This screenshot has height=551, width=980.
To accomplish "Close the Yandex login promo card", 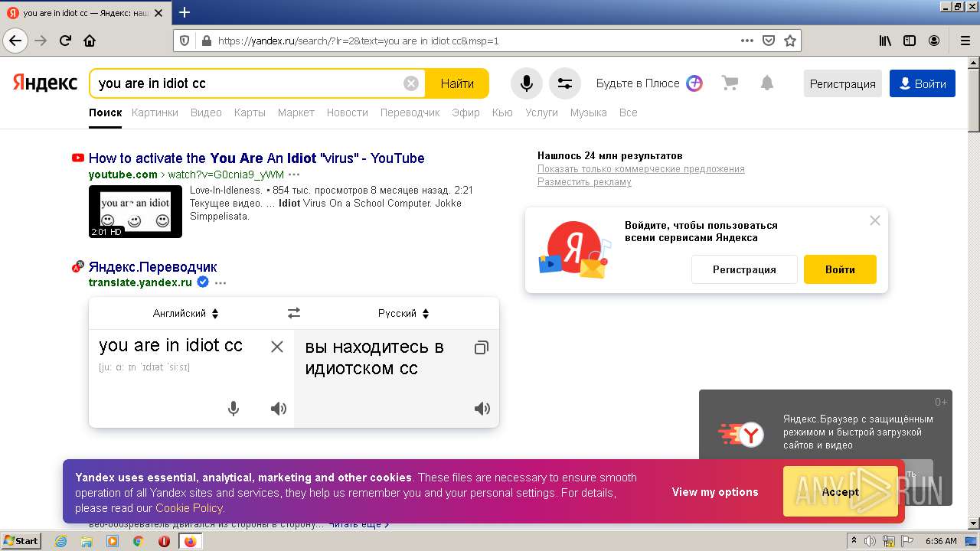I will 875,220.
